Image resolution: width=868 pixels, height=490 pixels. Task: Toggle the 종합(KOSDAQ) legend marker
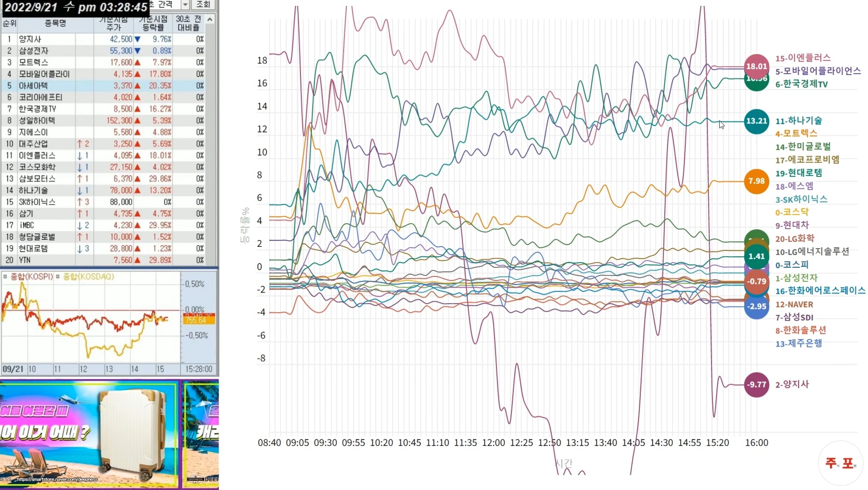coord(58,276)
